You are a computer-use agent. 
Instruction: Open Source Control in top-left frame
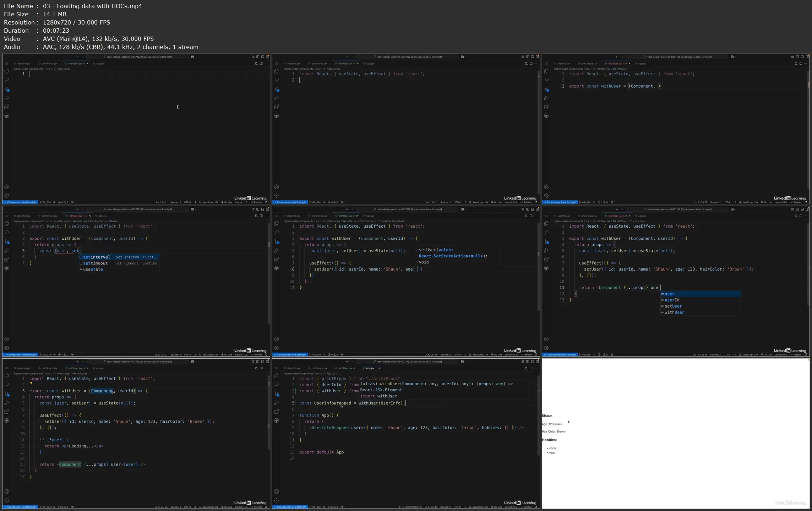coord(7,89)
